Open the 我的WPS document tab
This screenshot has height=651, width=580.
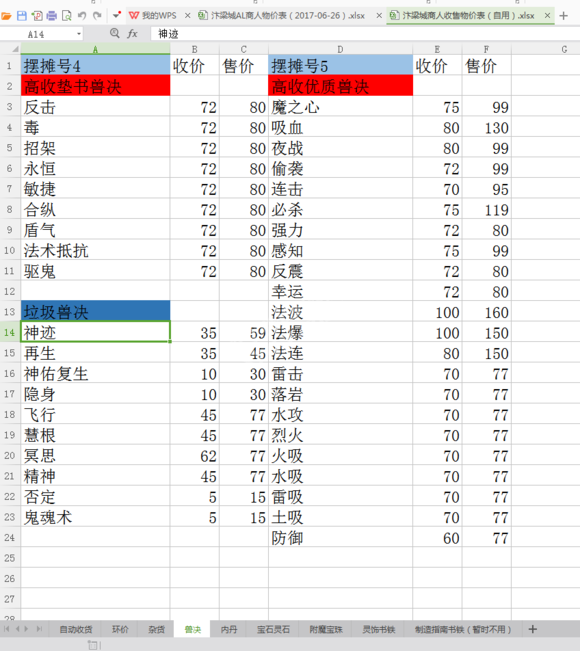(x=153, y=16)
